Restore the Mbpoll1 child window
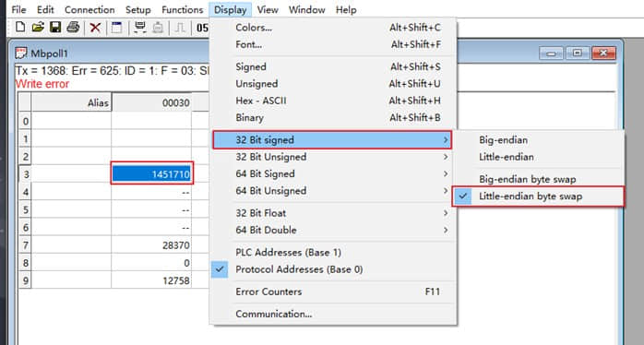This screenshot has height=345, width=644. 578,53
